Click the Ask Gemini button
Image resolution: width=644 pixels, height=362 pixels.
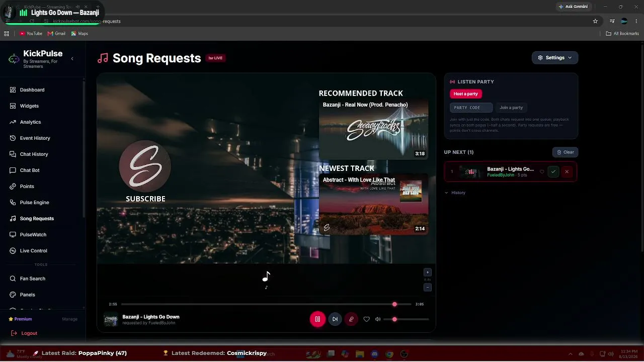coord(573,7)
